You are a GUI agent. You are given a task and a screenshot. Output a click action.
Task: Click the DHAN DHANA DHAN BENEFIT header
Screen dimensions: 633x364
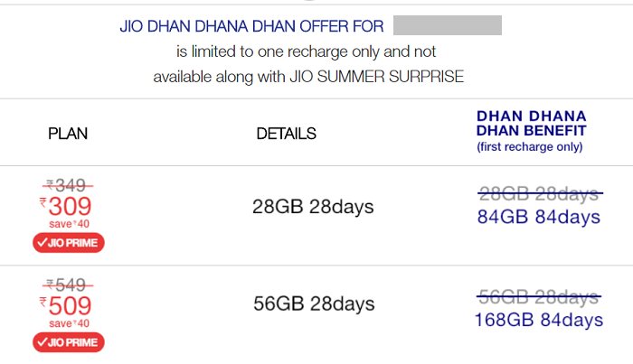532,124
